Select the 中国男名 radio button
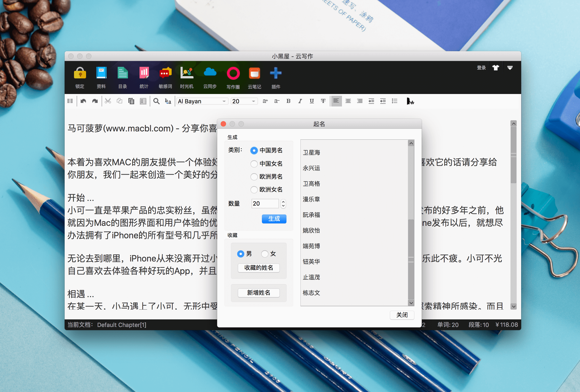580x392 pixels. coord(254,150)
